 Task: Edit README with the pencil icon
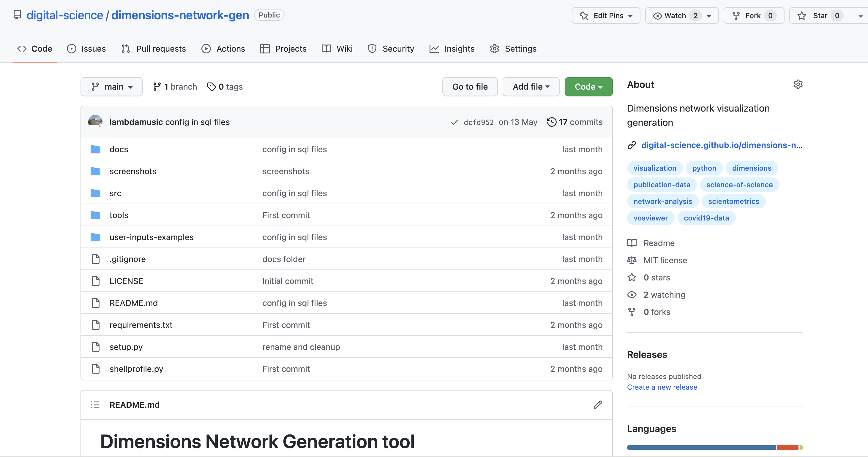pos(598,405)
